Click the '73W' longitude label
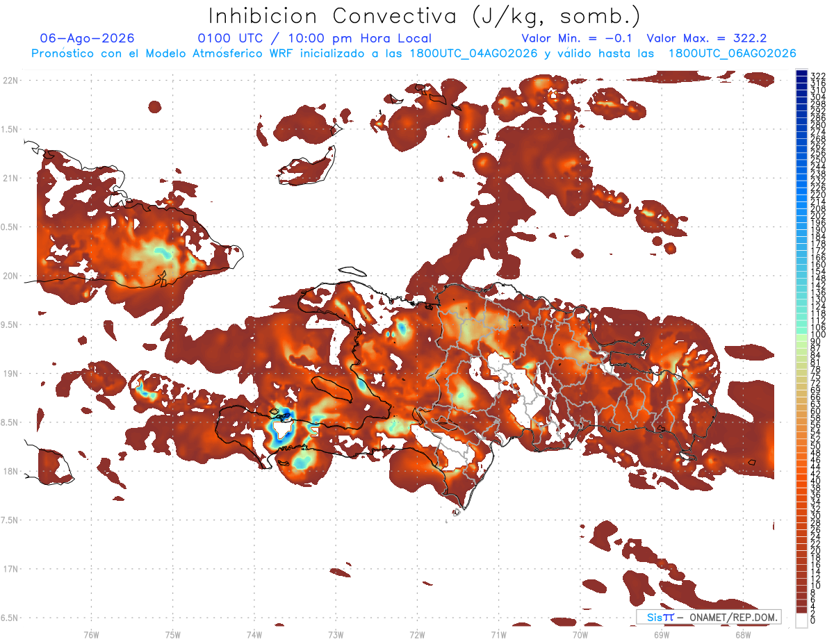The width and height of the screenshot is (834, 644). (x=336, y=634)
